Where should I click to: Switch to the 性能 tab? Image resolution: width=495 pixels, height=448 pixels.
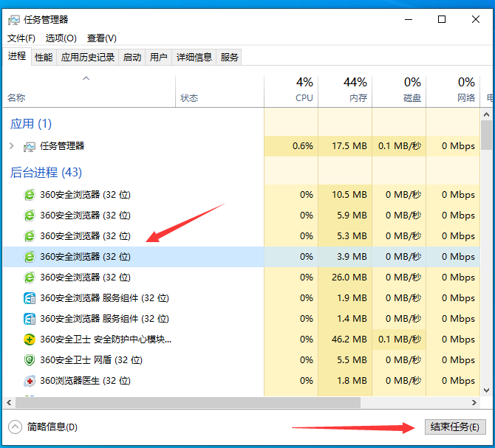(x=44, y=58)
